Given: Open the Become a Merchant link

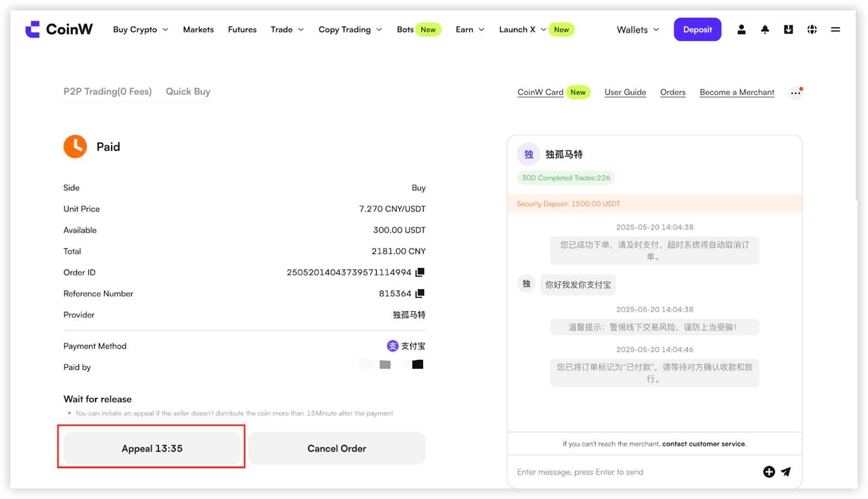Looking at the screenshot, I should pos(737,92).
